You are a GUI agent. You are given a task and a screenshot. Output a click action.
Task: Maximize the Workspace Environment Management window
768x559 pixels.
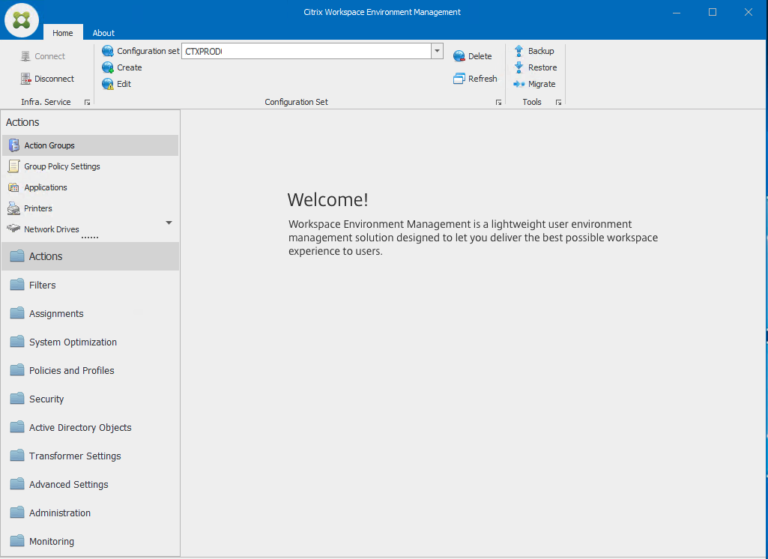[x=713, y=12]
